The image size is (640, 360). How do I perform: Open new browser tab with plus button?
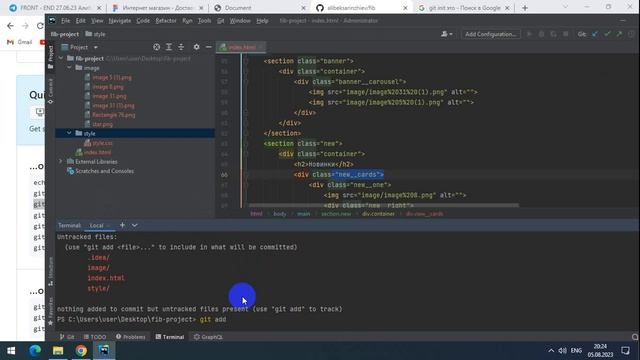click(x=524, y=8)
